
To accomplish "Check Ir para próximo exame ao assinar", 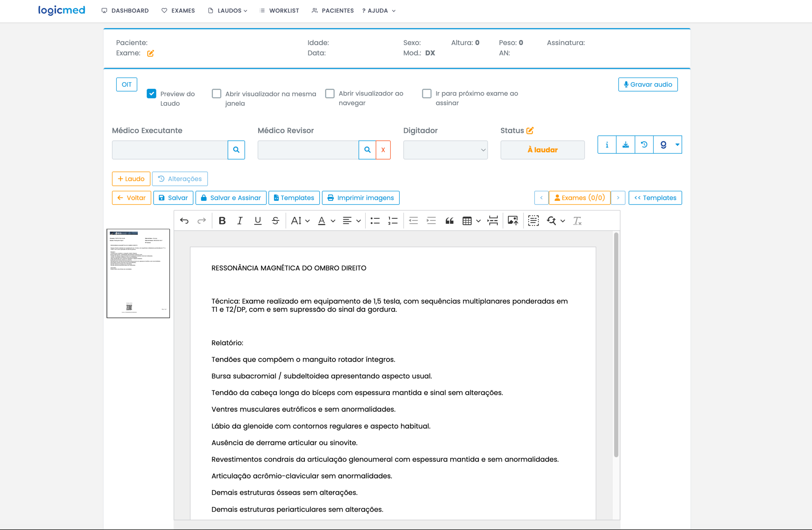I will pos(427,93).
